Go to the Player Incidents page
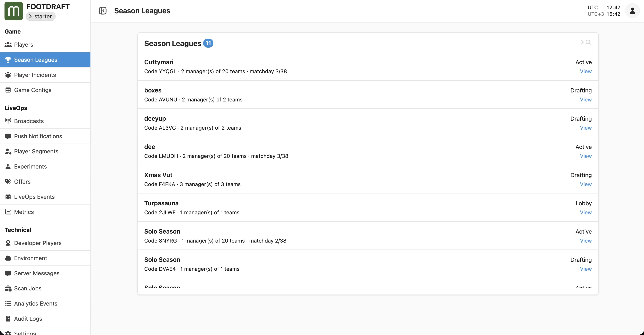The height and width of the screenshot is (335, 644). tap(45, 75)
